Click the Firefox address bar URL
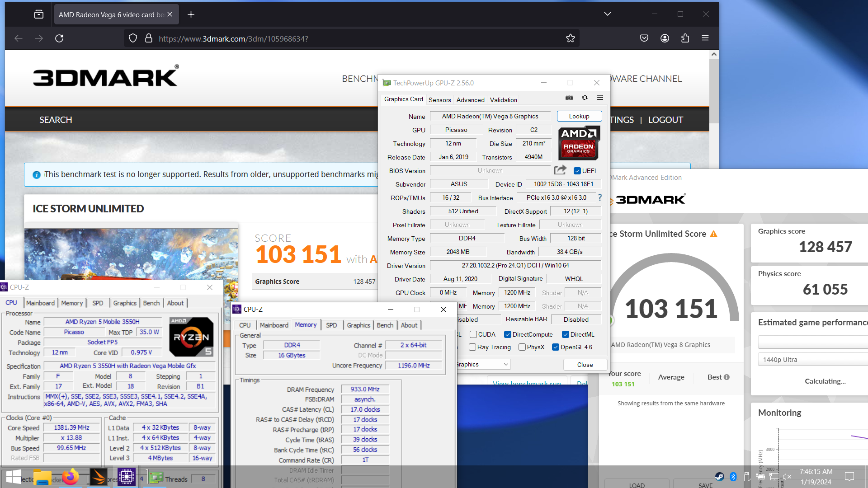This screenshot has height=488, width=868. 233,39
